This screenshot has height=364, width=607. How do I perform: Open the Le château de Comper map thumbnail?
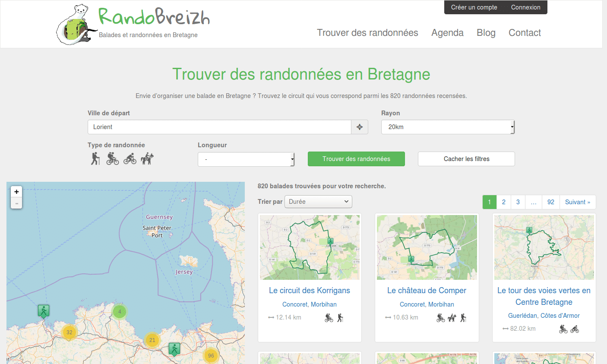(x=427, y=247)
